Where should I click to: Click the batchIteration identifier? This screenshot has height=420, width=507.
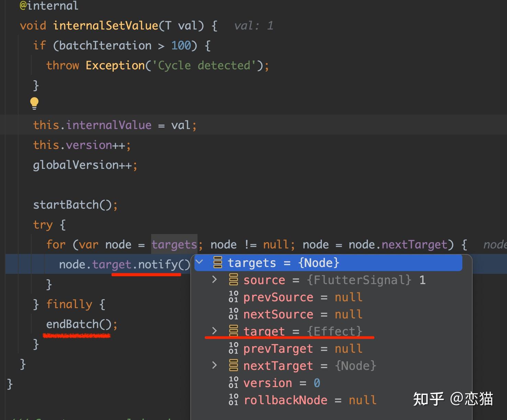coord(105,46)
